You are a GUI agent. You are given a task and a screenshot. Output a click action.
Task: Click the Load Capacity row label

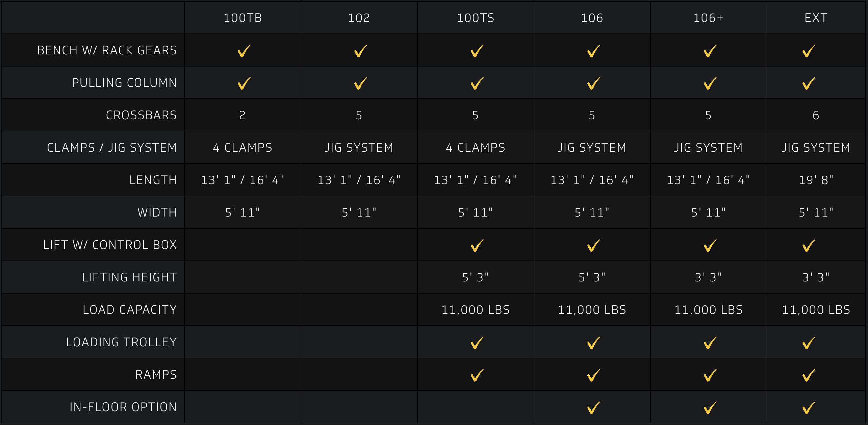[x=130, y=310]
